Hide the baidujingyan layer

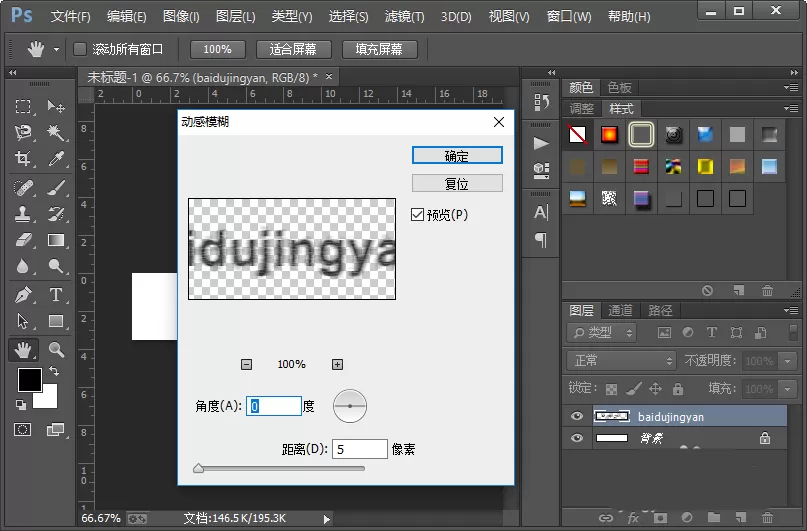577,416
